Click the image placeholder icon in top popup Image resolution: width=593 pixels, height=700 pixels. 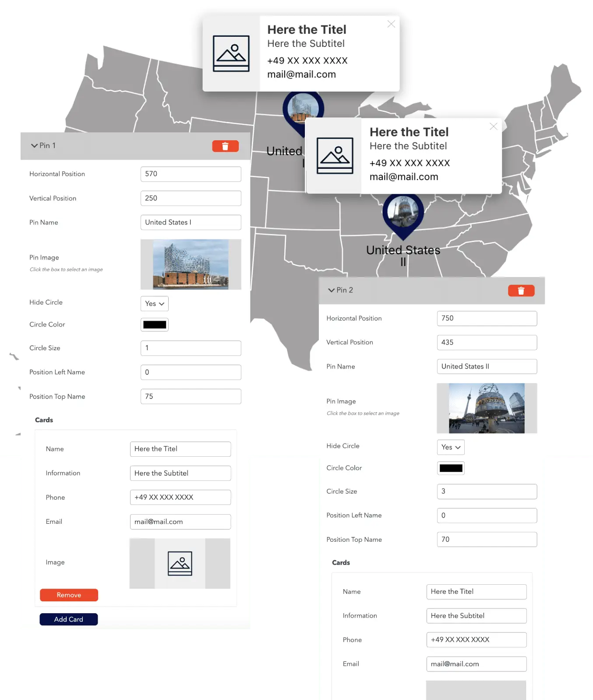[x=231, y=53]
